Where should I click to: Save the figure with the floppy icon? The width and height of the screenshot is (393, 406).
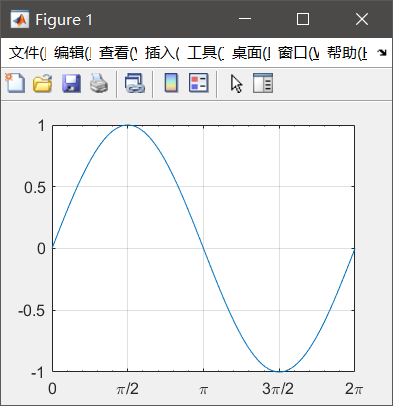click(x=71, y=83)
